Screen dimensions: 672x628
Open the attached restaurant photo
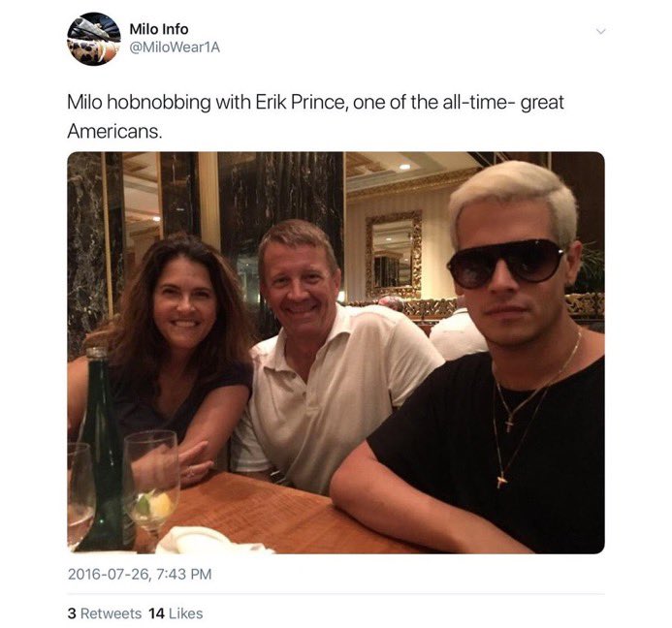coord(336,353)
